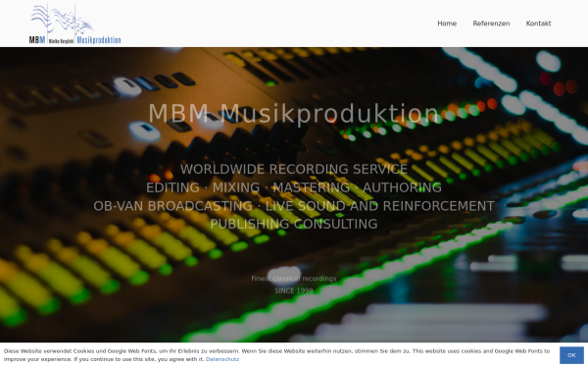Open the Datenschutz privacy link

[222, 359]
